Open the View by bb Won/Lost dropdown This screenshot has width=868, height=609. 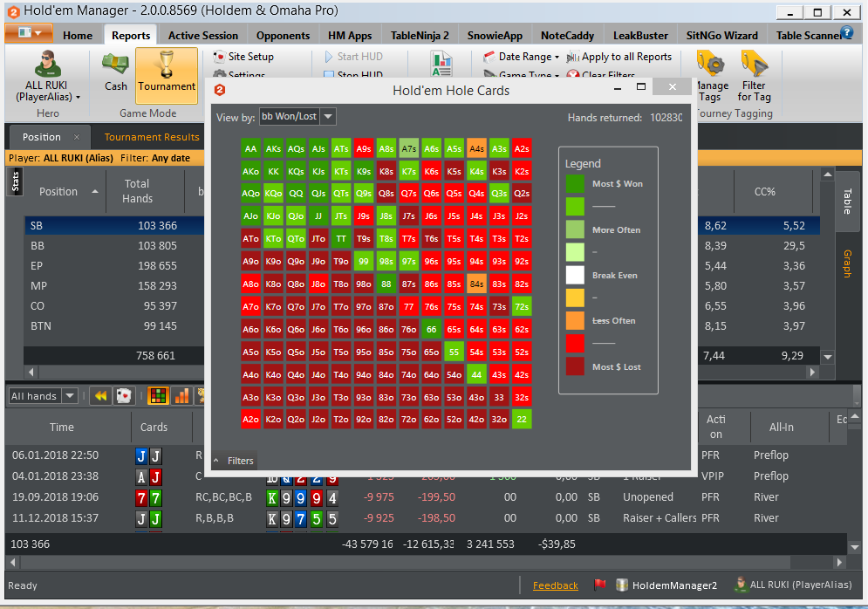coord(297,116)
